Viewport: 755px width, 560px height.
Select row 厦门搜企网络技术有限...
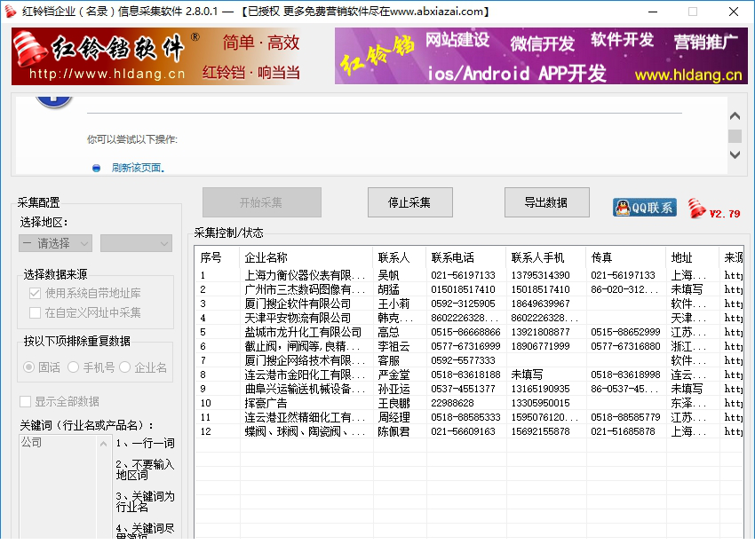(469, 360)
